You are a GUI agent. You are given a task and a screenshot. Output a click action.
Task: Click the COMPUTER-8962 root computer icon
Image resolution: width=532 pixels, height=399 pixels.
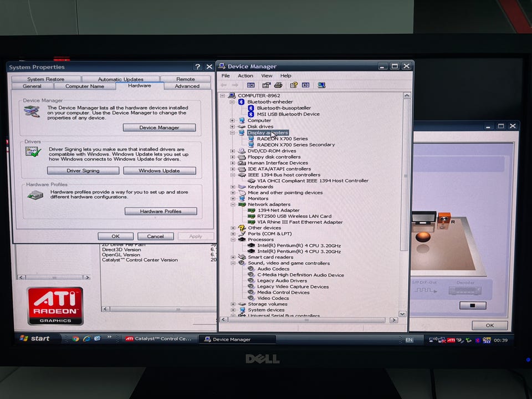[x=232, y=96]
